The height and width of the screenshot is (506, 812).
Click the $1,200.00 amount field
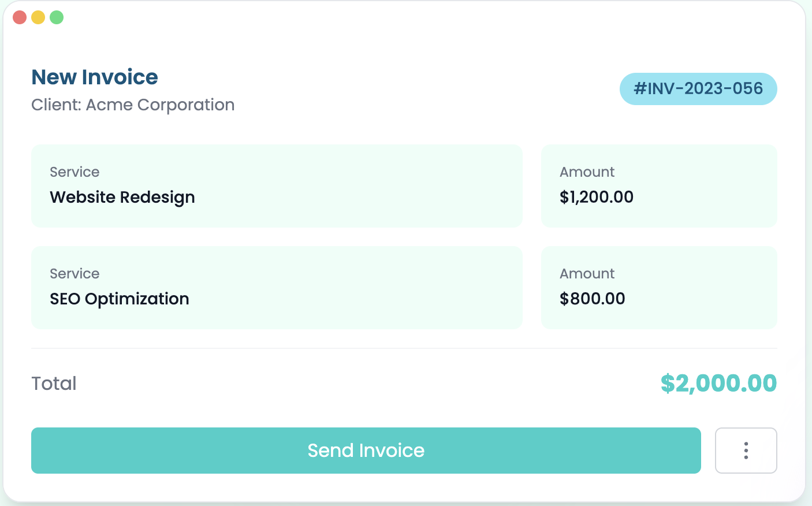[597, 197]
